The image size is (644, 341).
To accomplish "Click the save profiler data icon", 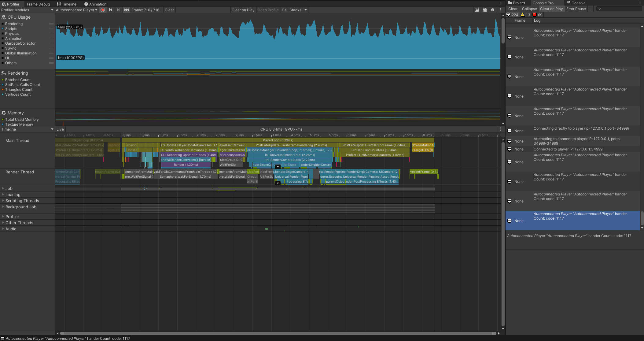I will [x=485, y=10].
